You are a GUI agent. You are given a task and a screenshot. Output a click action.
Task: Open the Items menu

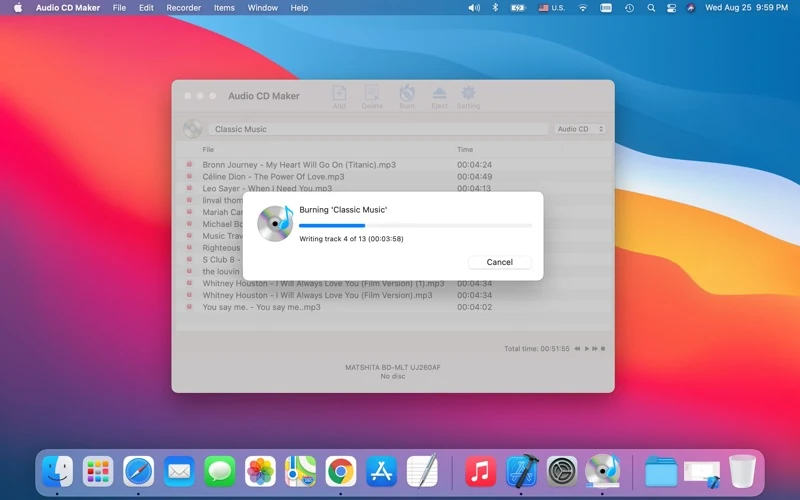(x=224, y=8)
